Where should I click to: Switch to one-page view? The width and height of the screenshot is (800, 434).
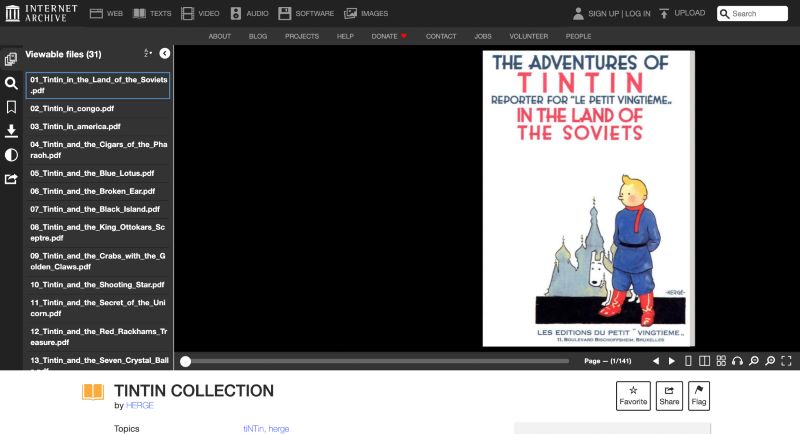tap(688, 361)
